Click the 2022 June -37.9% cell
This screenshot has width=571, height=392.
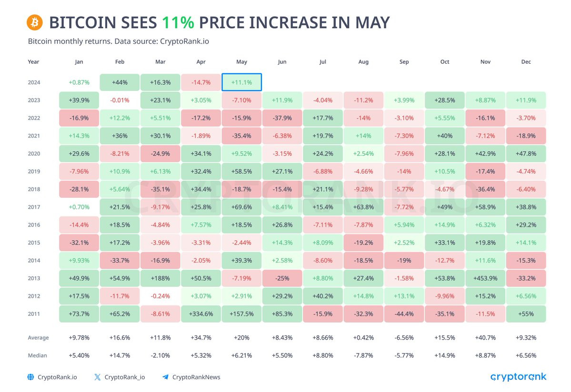[x=282, y=118]
